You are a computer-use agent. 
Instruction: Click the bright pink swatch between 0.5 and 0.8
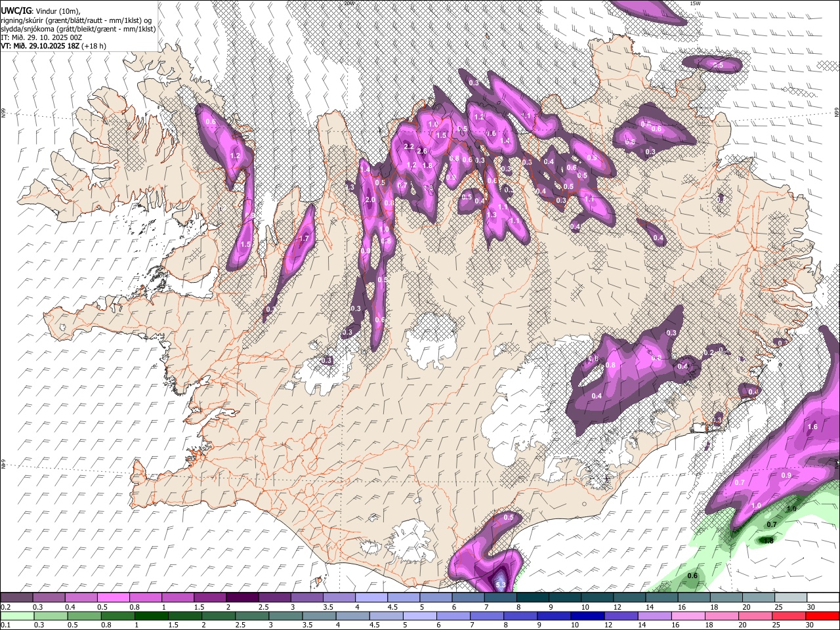(113, 598)
